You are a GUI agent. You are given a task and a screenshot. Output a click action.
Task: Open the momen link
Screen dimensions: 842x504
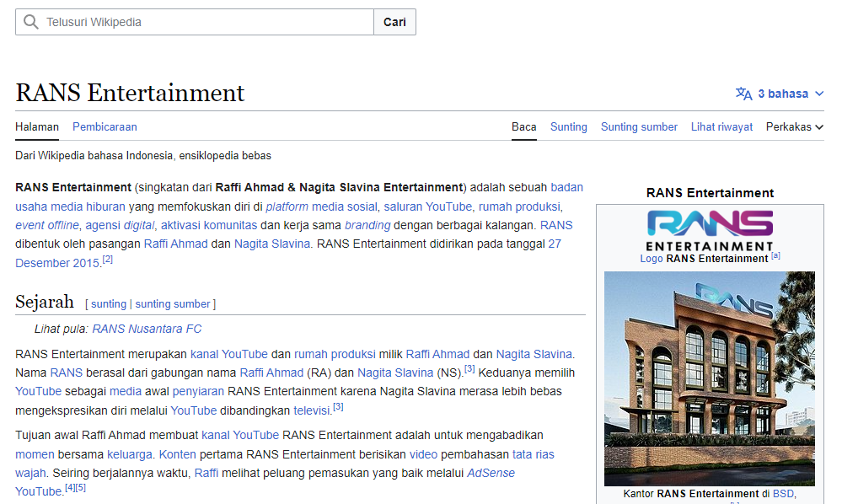pyautogui.click(x=35, y=454)
